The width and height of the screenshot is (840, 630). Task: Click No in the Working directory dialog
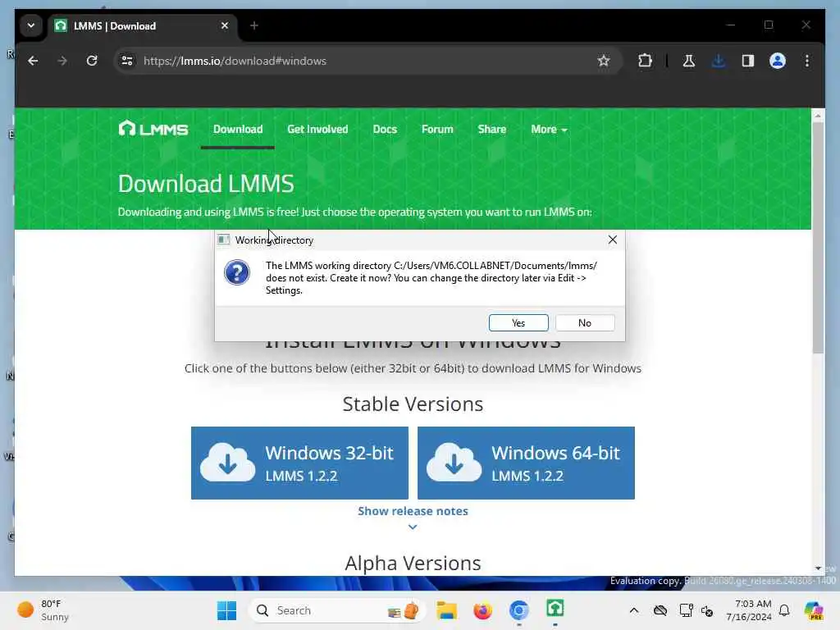pos(584,323)
